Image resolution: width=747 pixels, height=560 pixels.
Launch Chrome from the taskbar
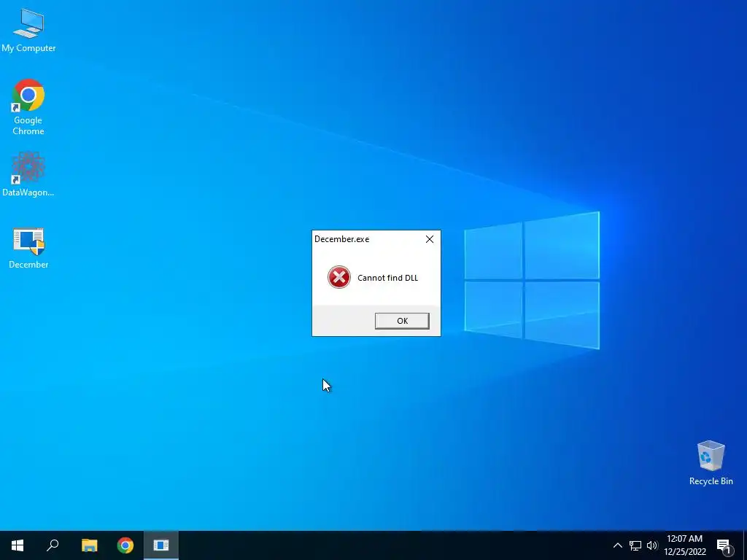125,545
